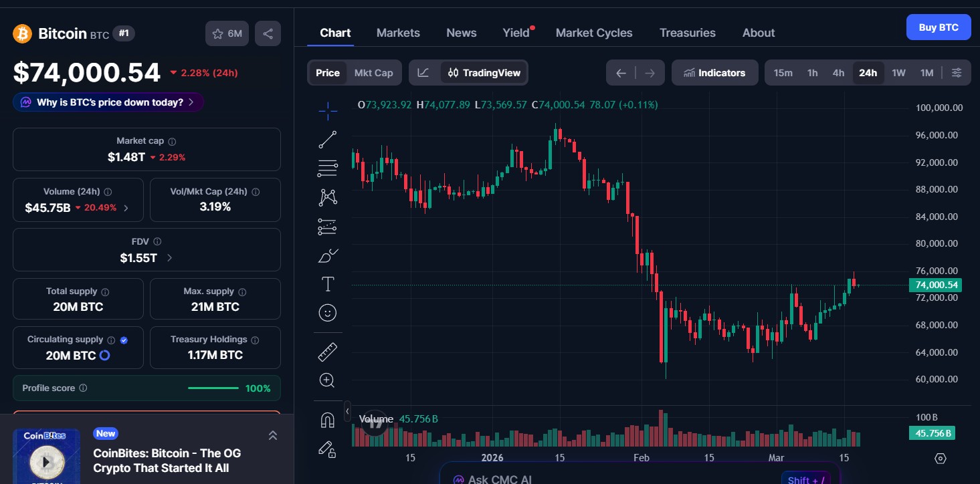The width and height of the screenshot is (980, 484).
Task: Toggle the drawings lock icon
Action: point(328,449)
